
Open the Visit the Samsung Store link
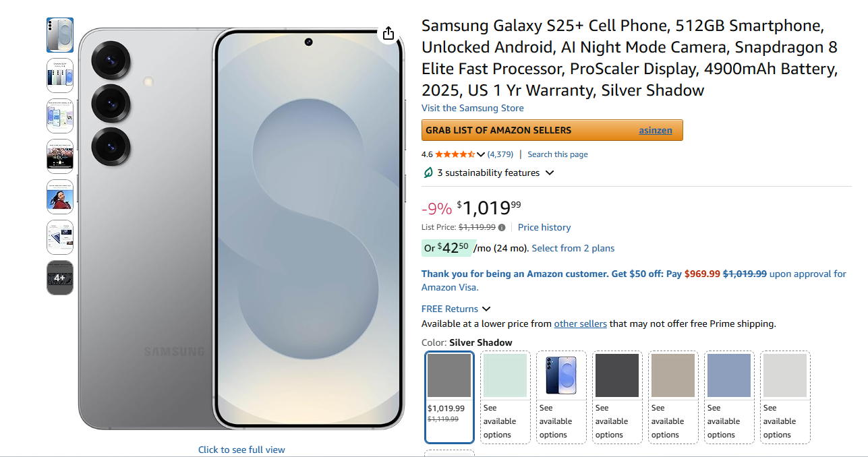[x=472, y=109]
